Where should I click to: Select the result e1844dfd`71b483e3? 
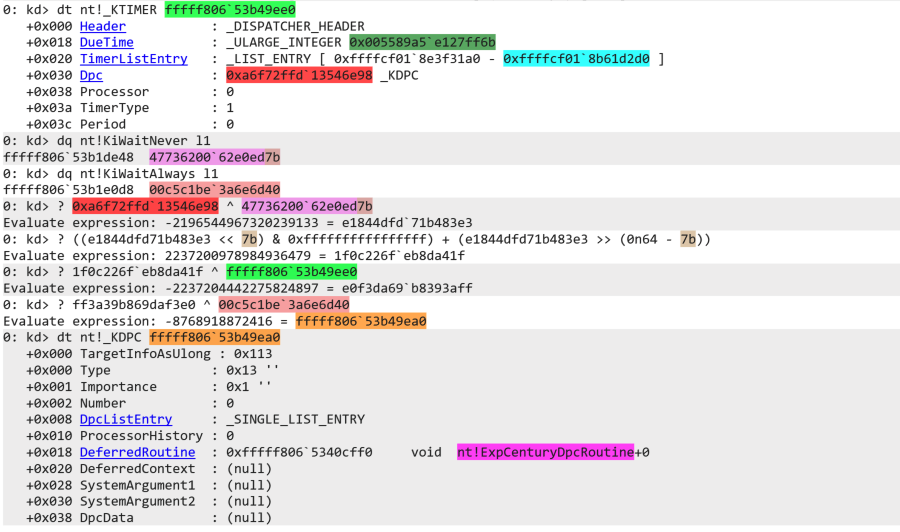point(407,223)
